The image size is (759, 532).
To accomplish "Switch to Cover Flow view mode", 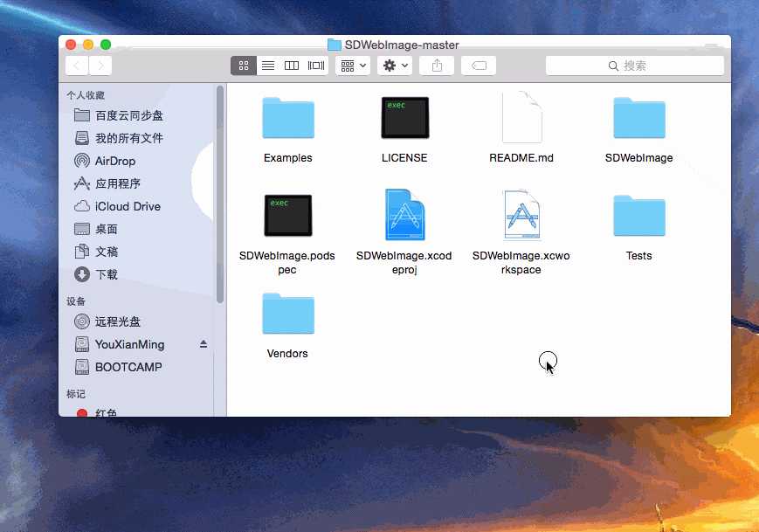I will [316, 66].
